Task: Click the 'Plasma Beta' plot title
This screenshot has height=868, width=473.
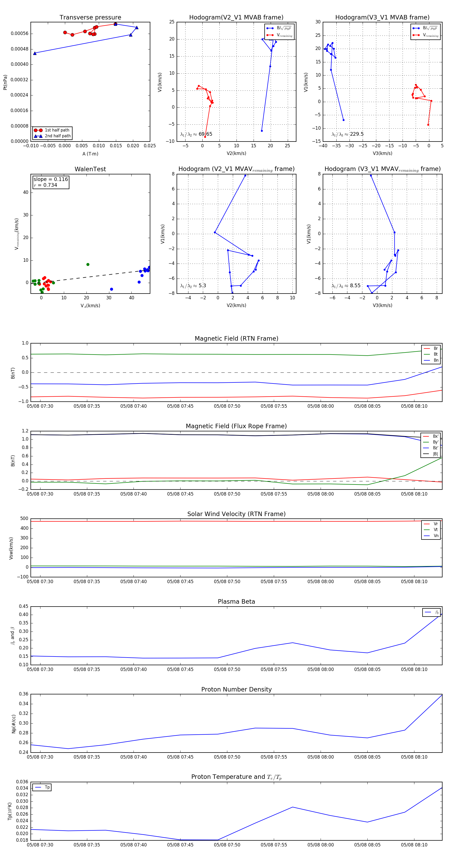Action: click(236, 602)
